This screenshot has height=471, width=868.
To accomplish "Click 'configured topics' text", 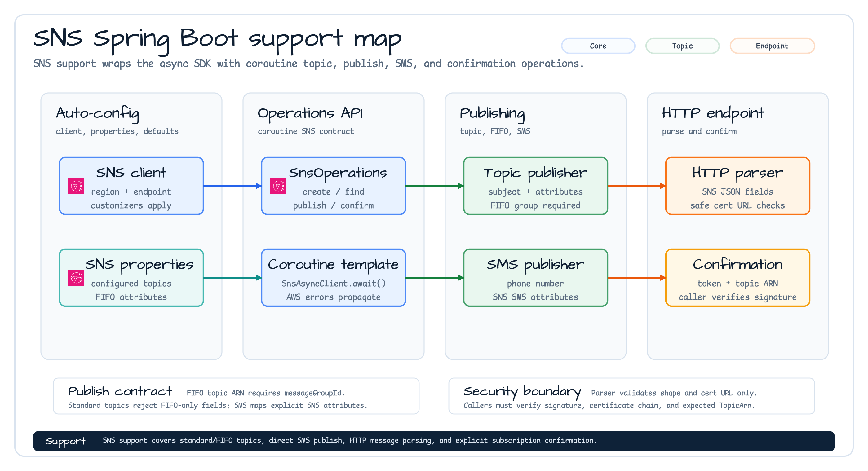I will click(131, 284).
